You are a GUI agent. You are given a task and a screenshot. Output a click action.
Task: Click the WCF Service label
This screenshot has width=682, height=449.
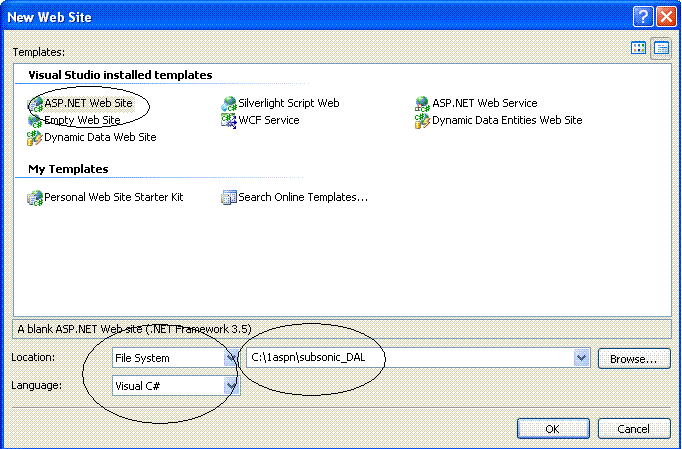coord(269,120)
